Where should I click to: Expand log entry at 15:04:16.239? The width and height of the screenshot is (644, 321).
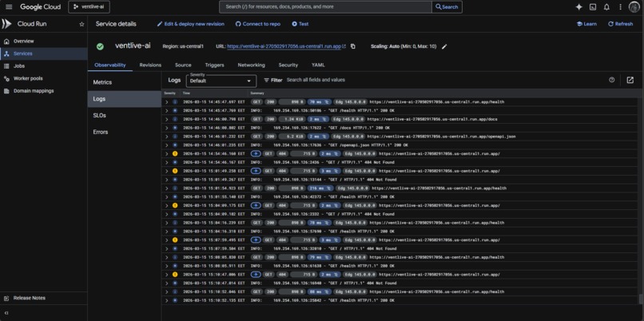coord(167,223)
